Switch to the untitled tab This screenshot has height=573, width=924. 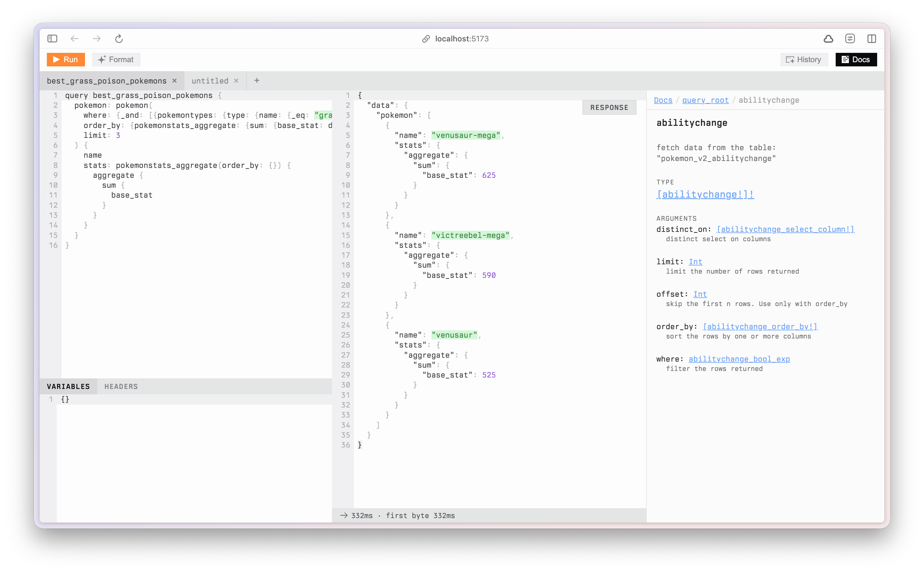210,81
